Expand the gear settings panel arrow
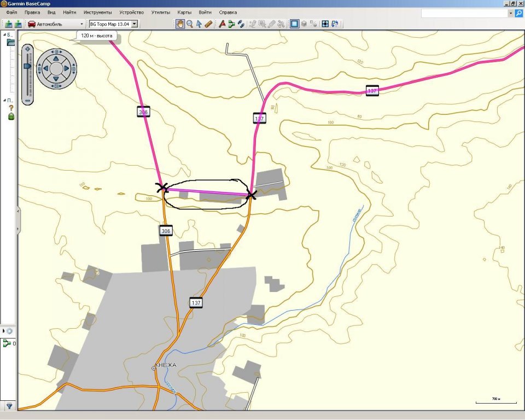Viewport: 525px width, 420px height. pyautogui.click(x=4, y=331)
